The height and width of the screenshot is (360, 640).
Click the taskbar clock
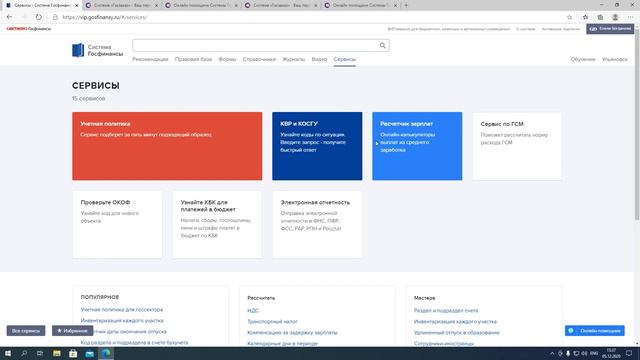point(611,353)
